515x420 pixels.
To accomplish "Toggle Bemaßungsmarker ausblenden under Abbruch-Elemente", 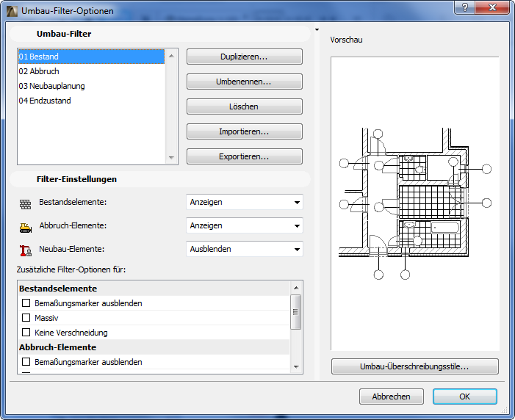I will [x=26, y=361].
